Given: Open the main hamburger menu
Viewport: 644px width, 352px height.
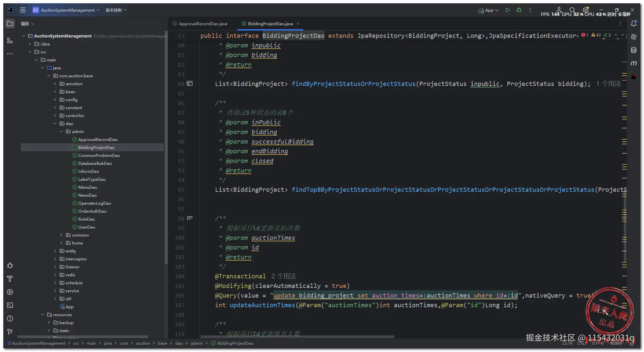Looking at the screenshot, I should (23, 10).
